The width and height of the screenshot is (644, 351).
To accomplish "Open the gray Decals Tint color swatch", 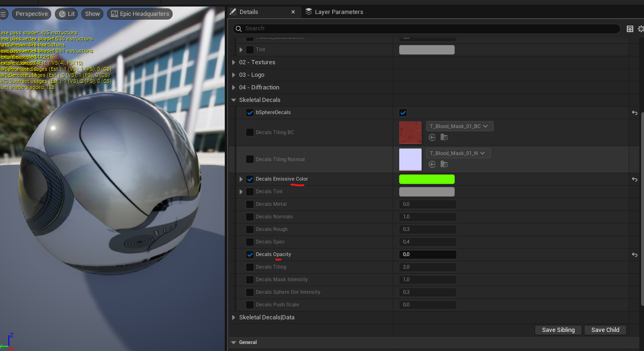I will coord(427,192).
